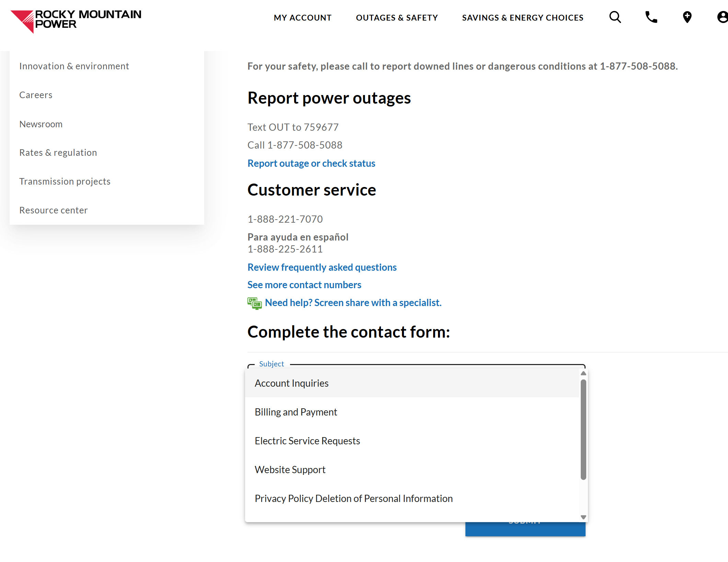Click Complete the contact form heading
The width and height of the screenshot is (728, 562).
(349, 332)
